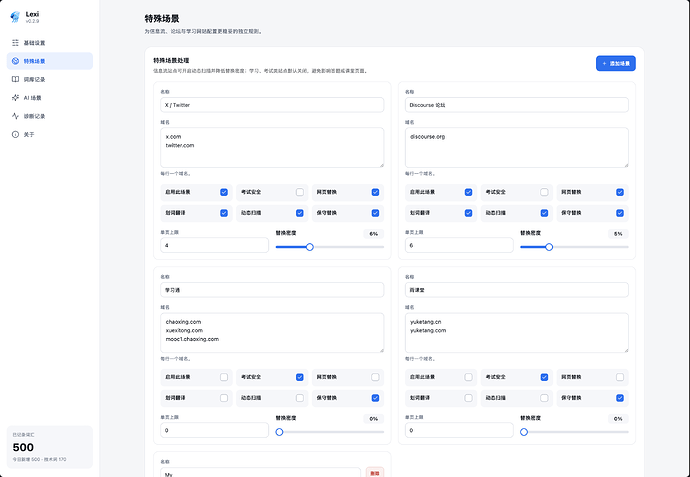Click the 特殊场景处理 section heading

(x=171, y=60)
